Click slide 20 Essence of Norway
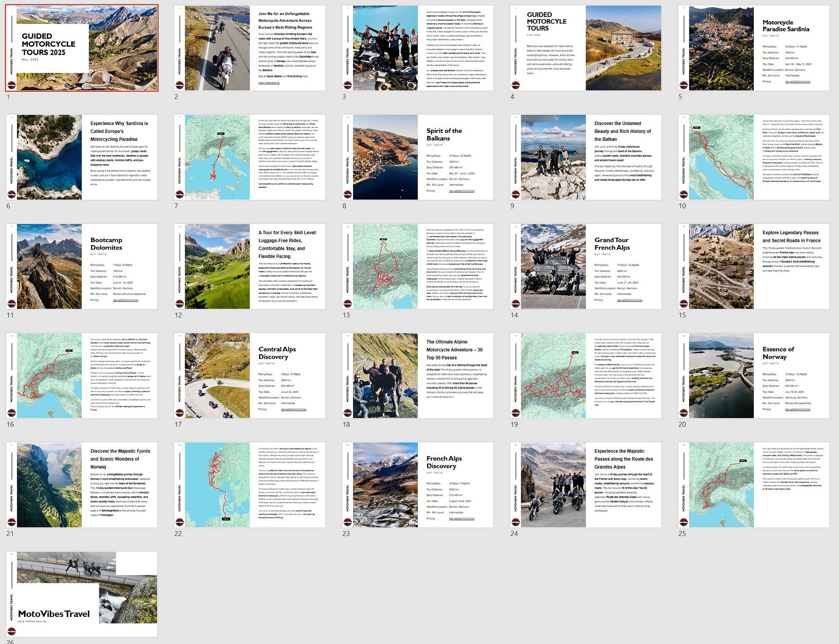 pyautogui.click(x=753, y=376)
